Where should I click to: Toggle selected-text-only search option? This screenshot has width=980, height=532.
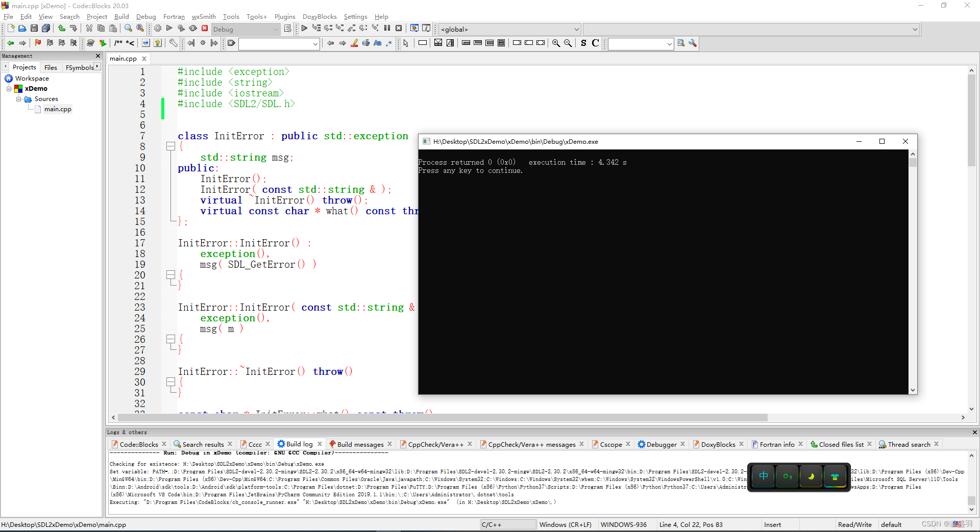point(366,43)
